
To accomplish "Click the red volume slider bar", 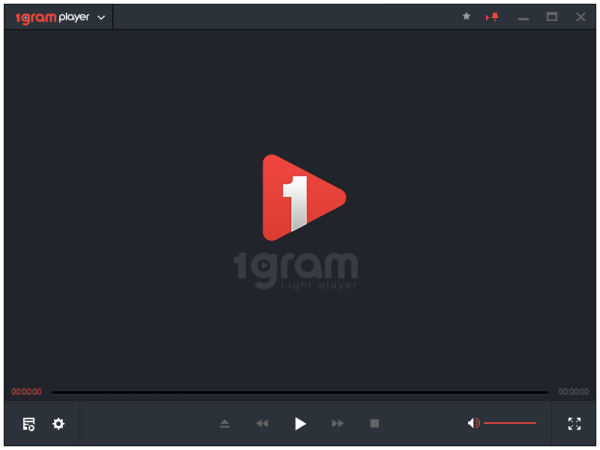I will (x=510, y=423).
